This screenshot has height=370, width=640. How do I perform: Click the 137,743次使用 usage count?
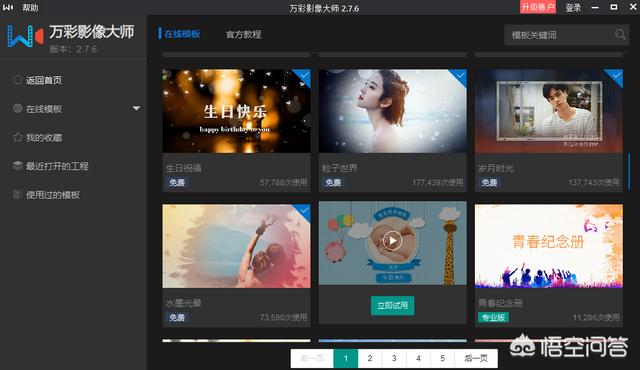click(x=594, y=182)
